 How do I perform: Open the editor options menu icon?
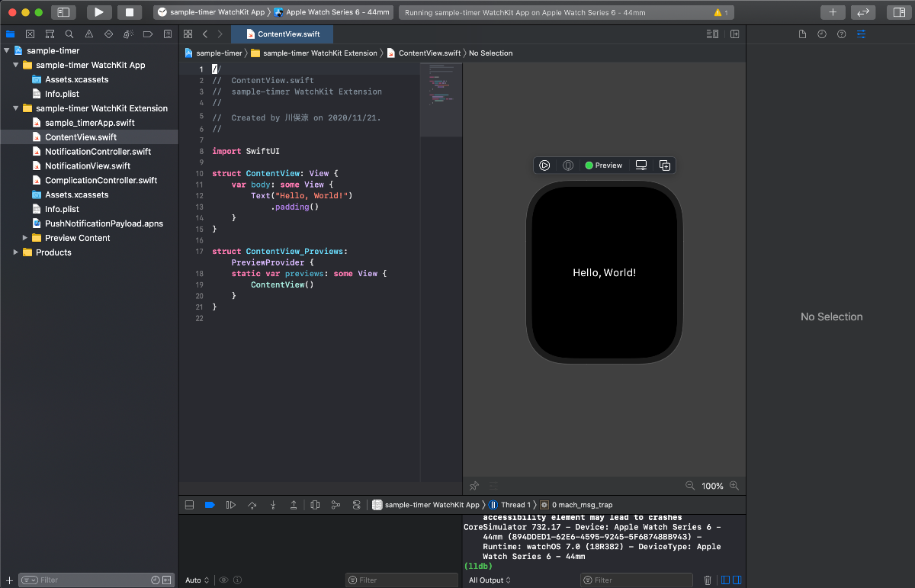pyautogui.click(x=713, y=34)
